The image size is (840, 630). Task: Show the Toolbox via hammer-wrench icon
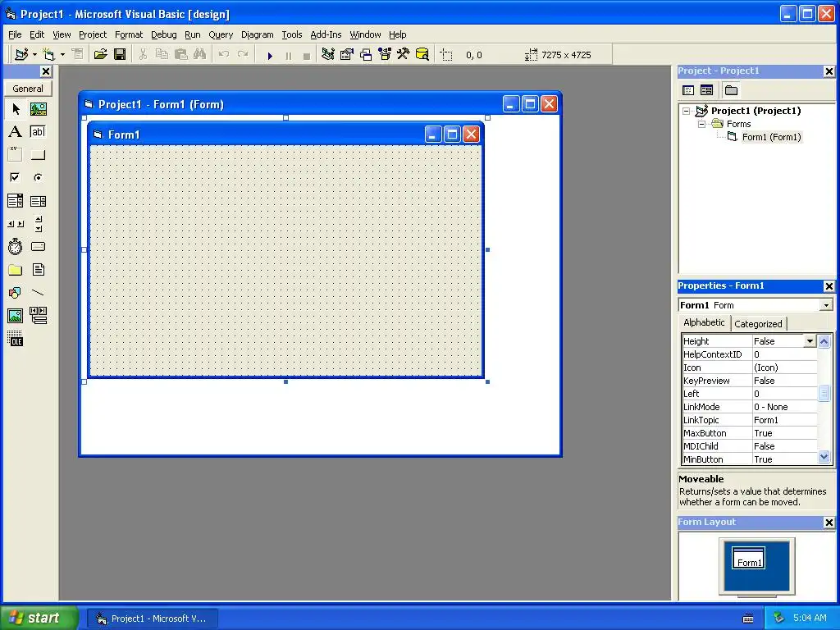404,55
